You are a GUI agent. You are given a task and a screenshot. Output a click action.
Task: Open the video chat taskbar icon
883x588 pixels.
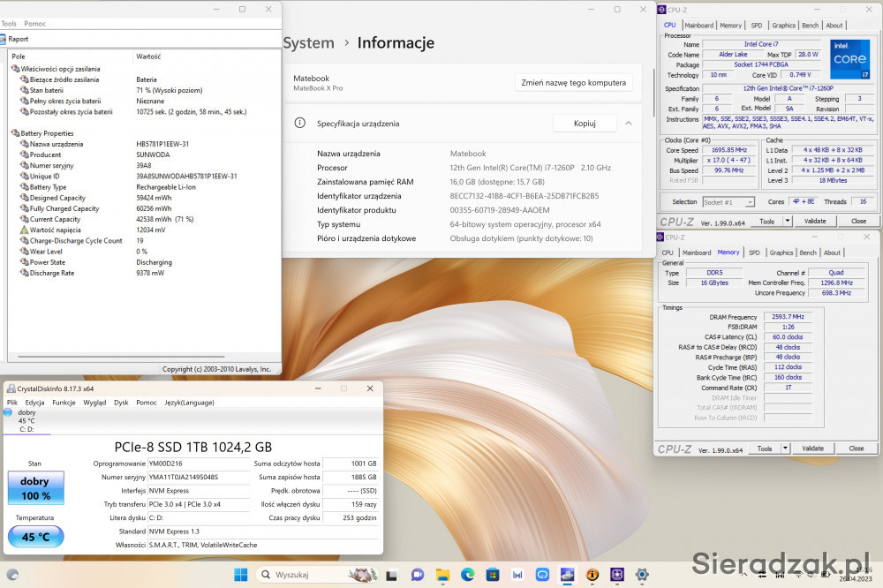[417, 575]
